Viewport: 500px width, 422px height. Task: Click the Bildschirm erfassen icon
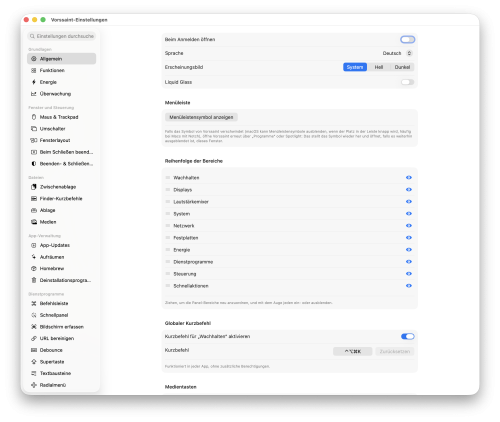34,327
